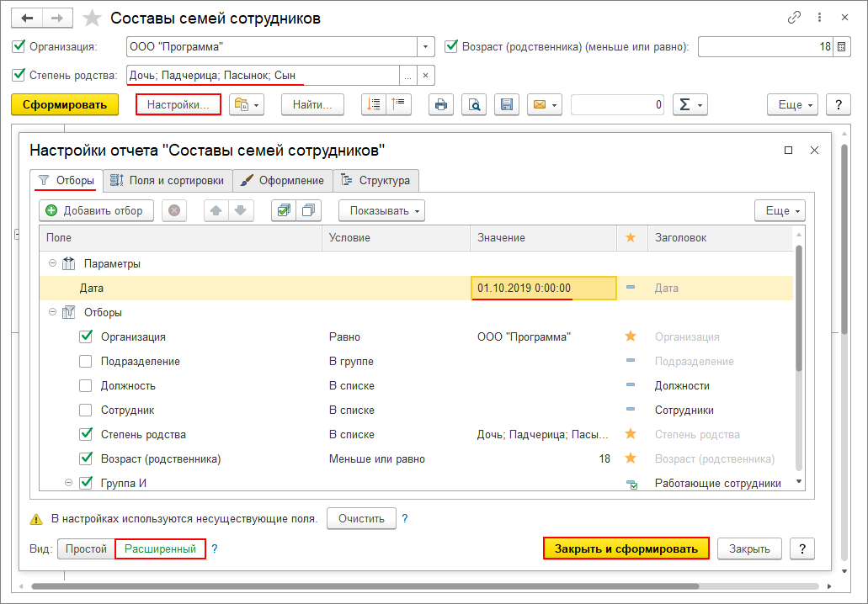This screenshot has height=604, width=868.
Task: Click the move filter up arrow
Action: (216, 210)
